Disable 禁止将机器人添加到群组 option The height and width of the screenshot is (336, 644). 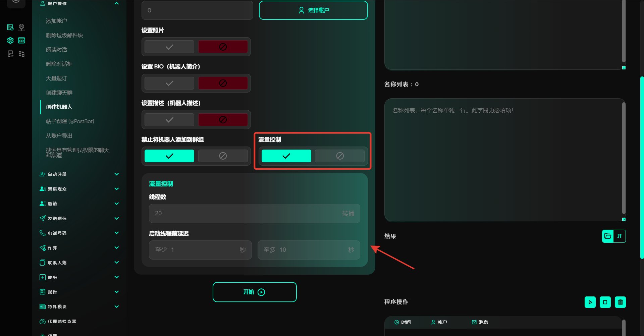pos(223,156)
